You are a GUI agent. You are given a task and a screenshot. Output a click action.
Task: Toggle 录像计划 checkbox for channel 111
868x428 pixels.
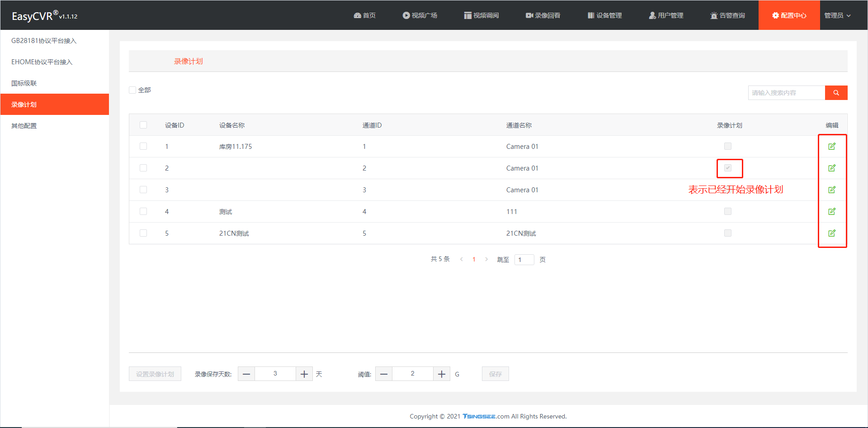pyautogui.click(x=728, y=211)
